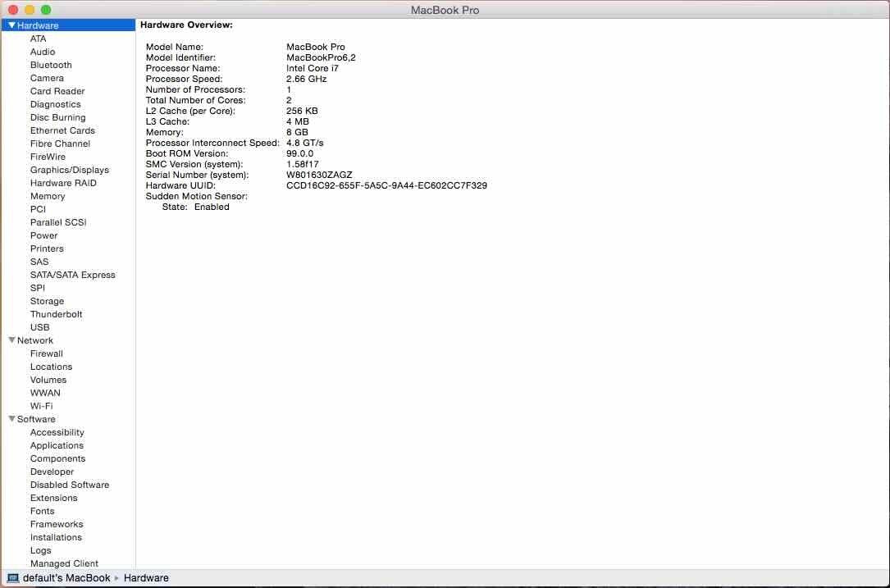Click the SMC Version 1.58f17 value
The width and height of the screenshot is (890, 588).
tap(303, 164)
